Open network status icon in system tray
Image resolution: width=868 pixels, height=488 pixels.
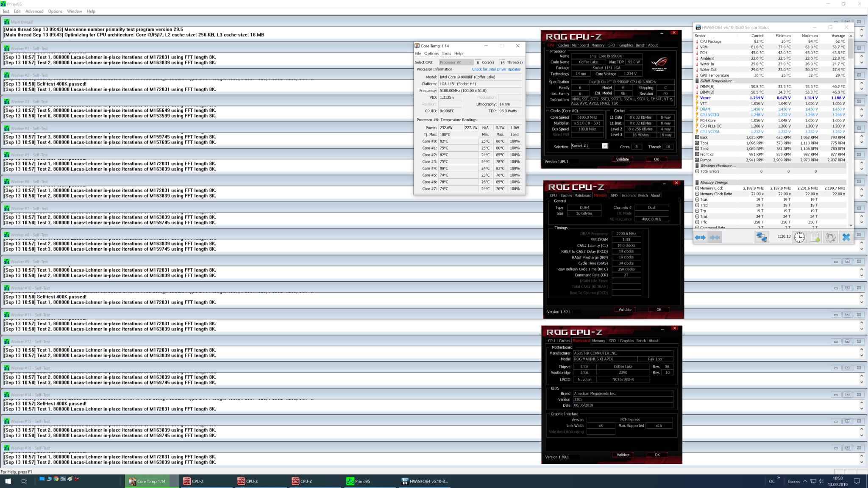point(813,481)
